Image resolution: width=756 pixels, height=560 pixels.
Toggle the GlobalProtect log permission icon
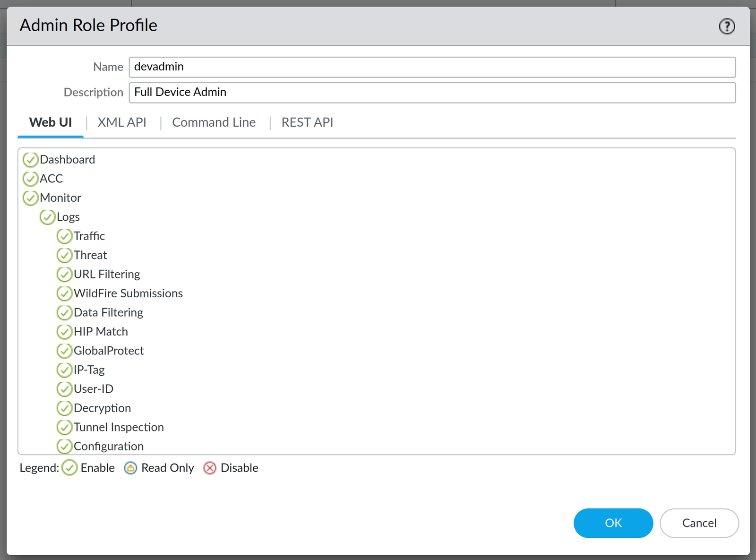[x=65, y=351]
